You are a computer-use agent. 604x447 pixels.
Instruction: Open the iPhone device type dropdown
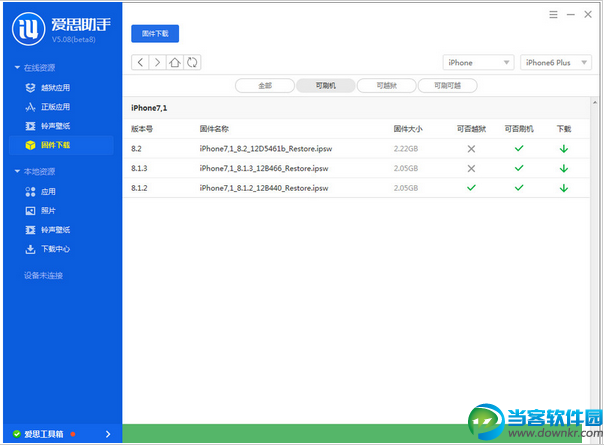coord(478,62)
